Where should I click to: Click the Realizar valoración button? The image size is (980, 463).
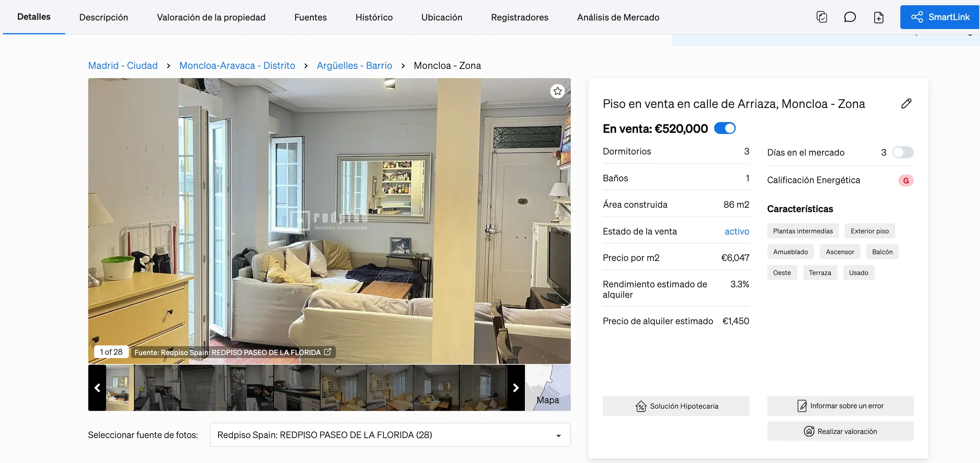tap(840, 431)
